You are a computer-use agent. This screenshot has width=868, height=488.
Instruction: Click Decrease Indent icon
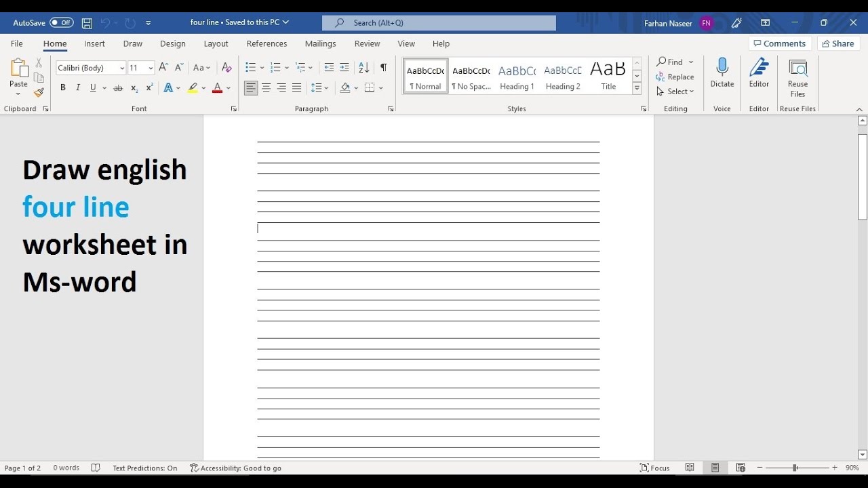point(329,68)
